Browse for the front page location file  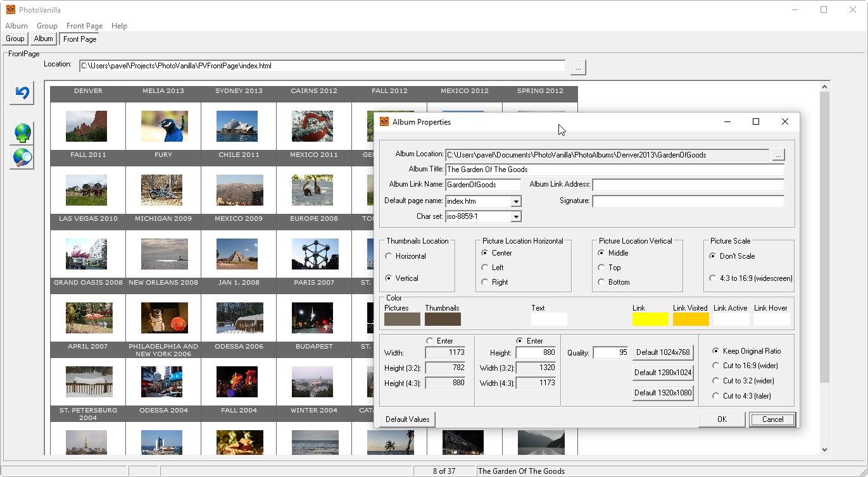[x=578, y=66]
